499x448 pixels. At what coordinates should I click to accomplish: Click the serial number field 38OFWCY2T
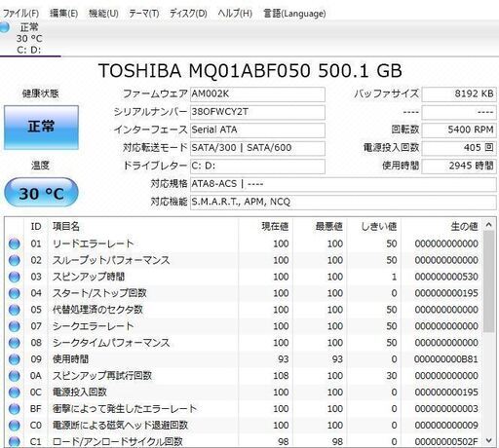(257, 112)
